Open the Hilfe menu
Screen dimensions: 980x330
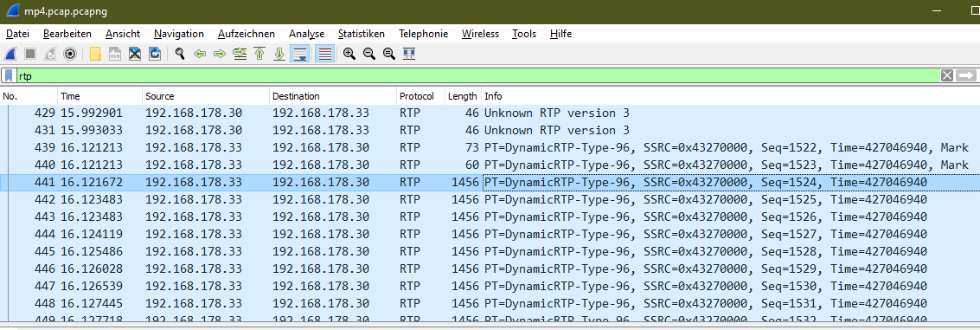coord(560,34)
